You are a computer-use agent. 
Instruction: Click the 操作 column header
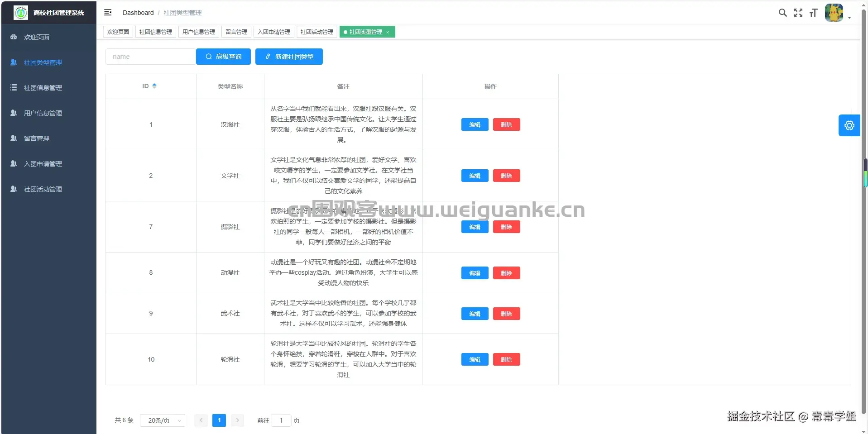490,86
